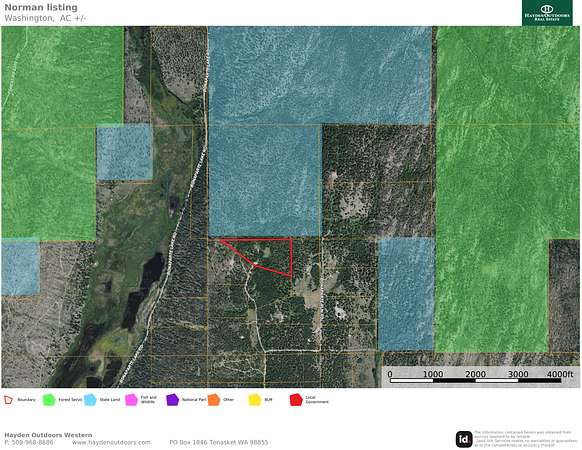Click the black 'id' badge icon

pyautogui.click(x=464, y=439)
